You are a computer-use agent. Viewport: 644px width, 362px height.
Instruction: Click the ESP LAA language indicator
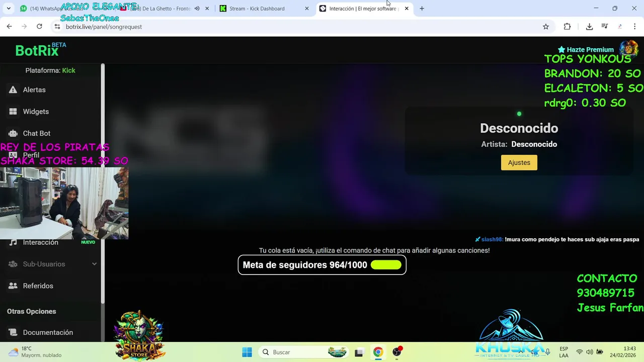pyautogui.click(x=563, y=352)
